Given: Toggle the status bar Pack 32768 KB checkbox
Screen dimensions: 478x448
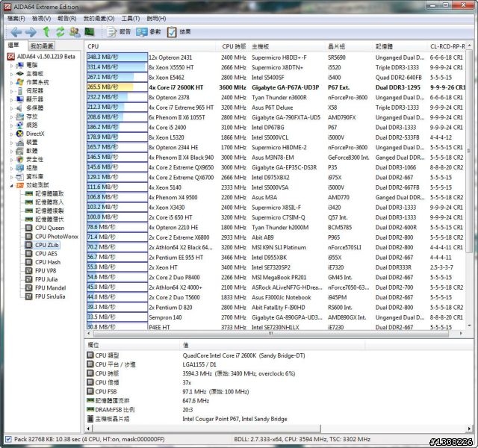Looking at the screenshot, I should click(8, 439).
